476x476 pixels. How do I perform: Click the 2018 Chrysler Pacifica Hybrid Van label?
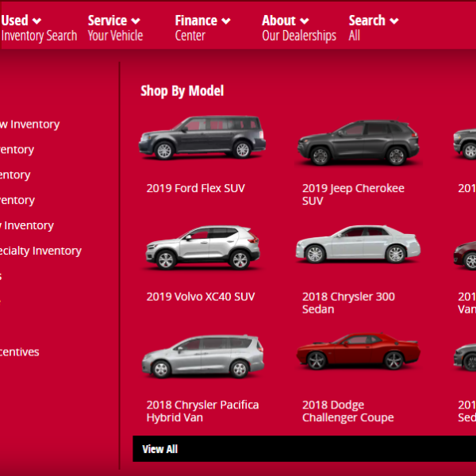coord(202,411)
